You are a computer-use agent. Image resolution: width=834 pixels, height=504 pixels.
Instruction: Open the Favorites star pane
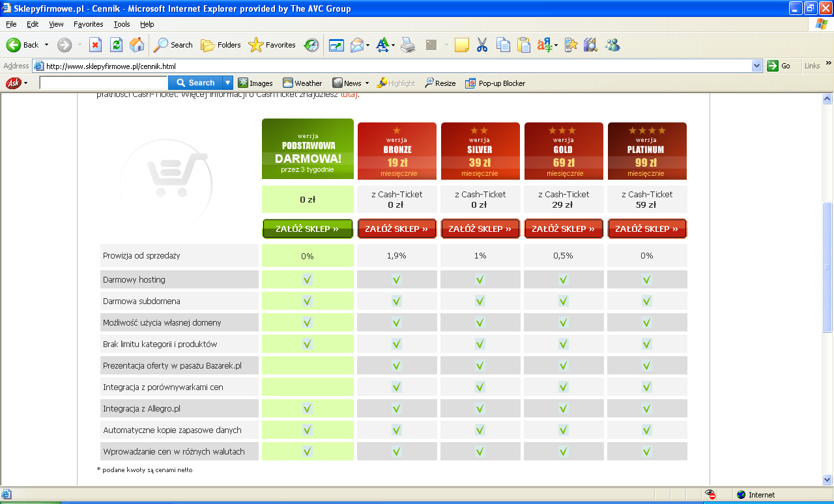272,45
